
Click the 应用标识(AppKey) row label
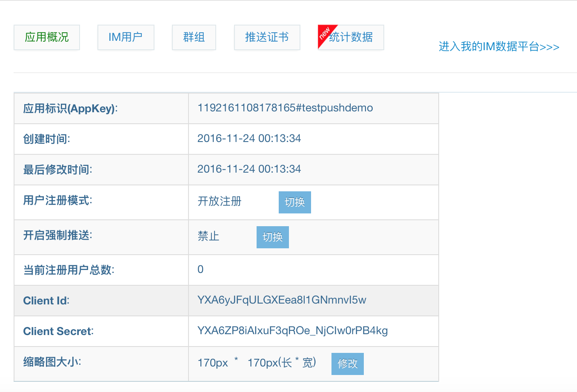coord(70,109)
